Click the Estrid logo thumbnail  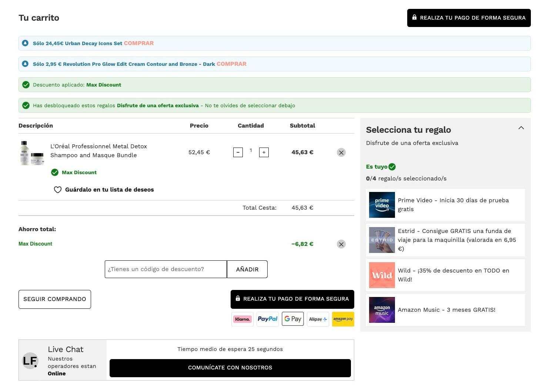click(382, 240)
